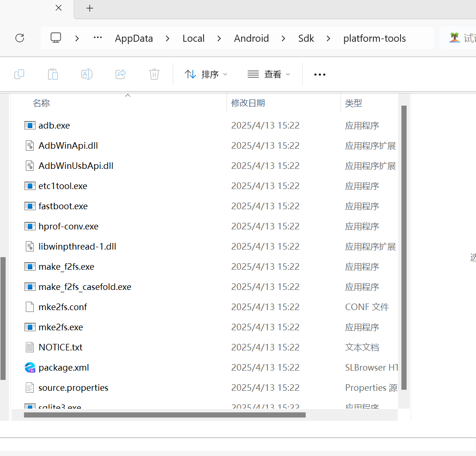
Task: Open the 排序 sort dropdown
Action: pos(206,75)
